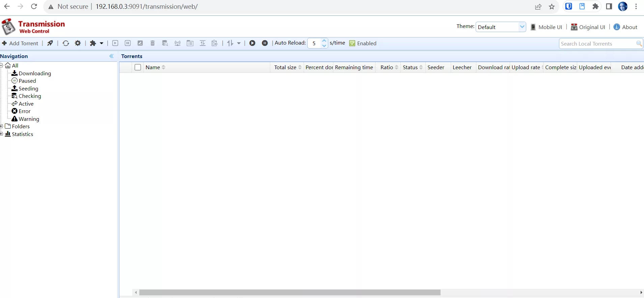The image size is (644, 298).
Task: Pause all torrents with round pause button
Action: pos(265,43)
